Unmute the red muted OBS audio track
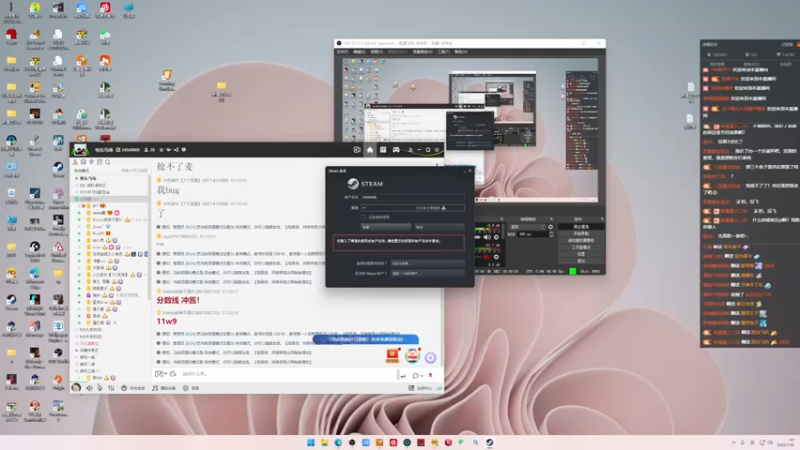The height and width of the screenshot is (450, 800). [487, 257]
